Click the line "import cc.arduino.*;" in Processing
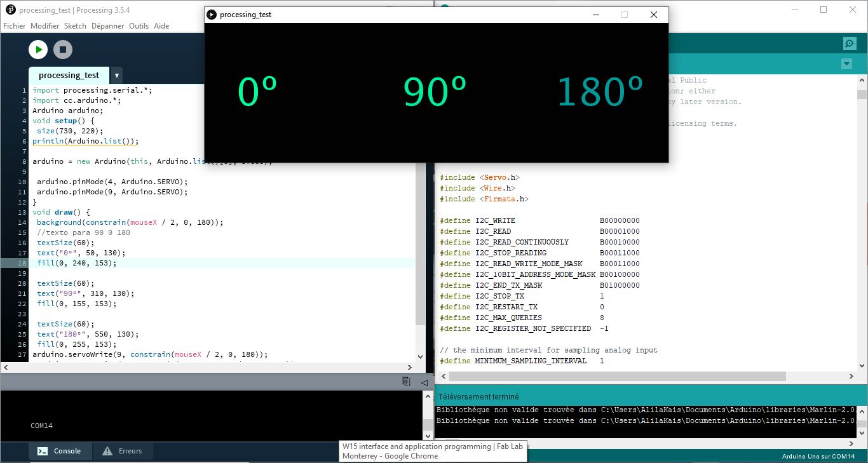 tap(76, 100)
